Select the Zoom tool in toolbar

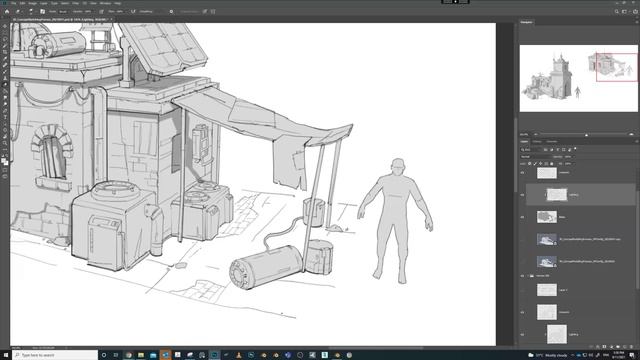5,144
